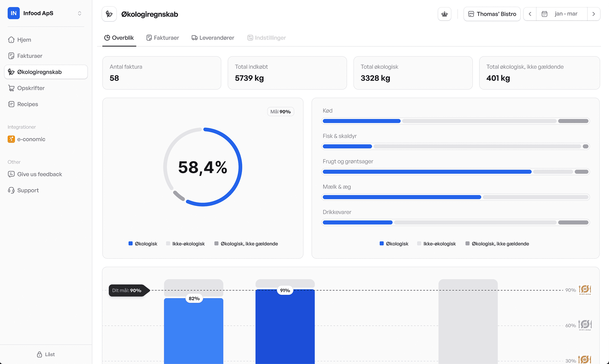The width and height of the screenshot is (609, 364).
Task: Click the Total økologisk card
Action: click(x=413, y=73)
